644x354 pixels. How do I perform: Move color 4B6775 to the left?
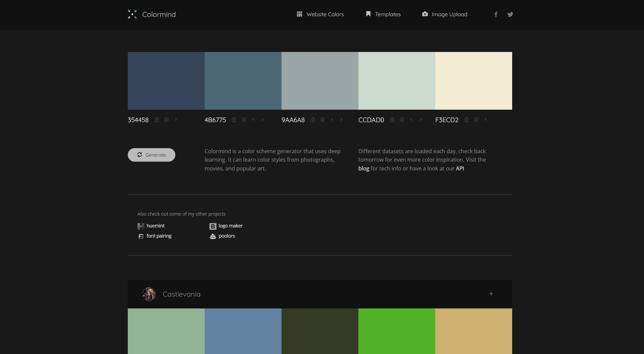(254, 120)
